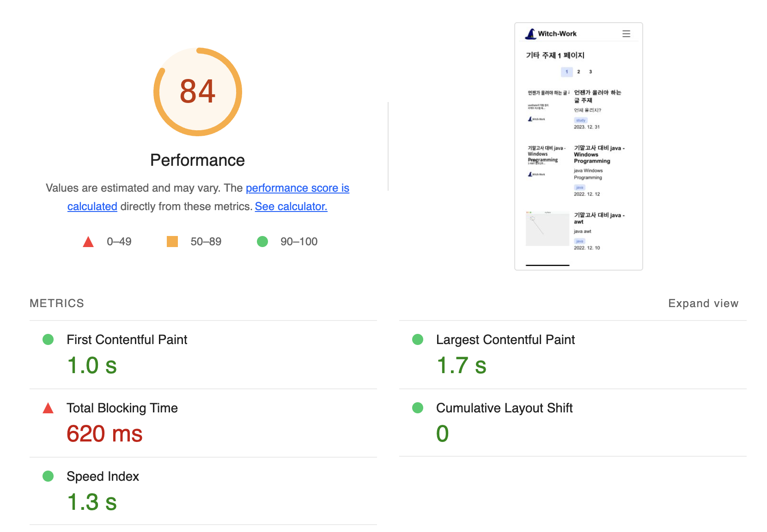The image size is (767, 532).
Task: Click the green circle beside Largest Contentful Paint
Action: coord(418,339)
